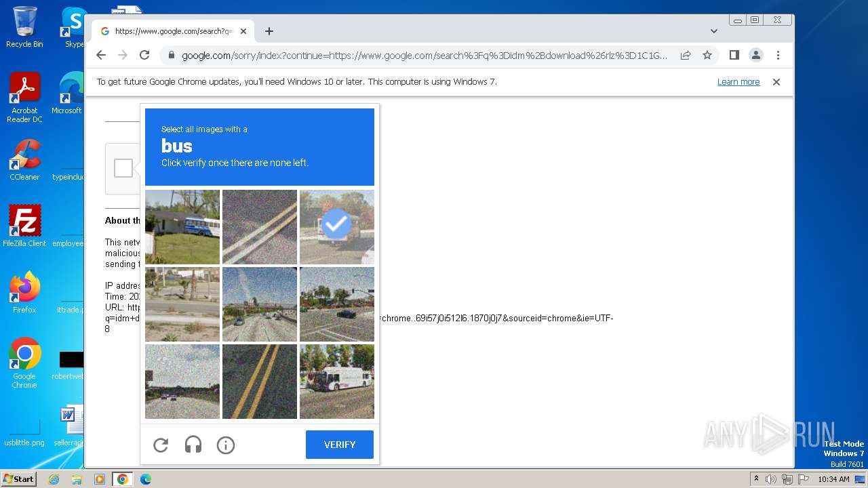Select the highway tile with an overpass

[x=260, y=304]
